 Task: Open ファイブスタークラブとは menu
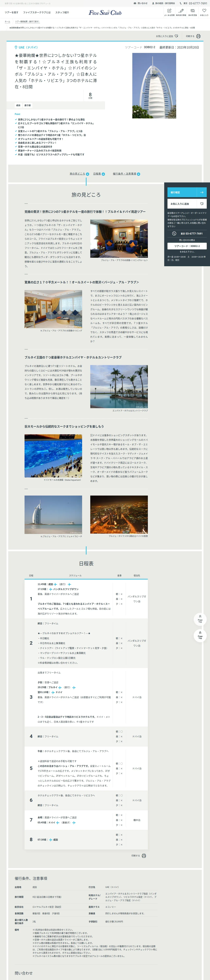pyautogui.click(x=37, y=12)
